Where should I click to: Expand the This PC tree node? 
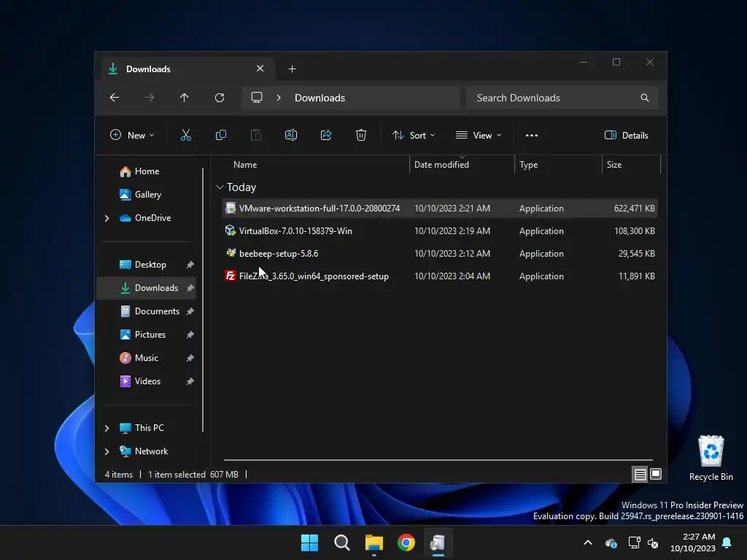pos(107,428)
